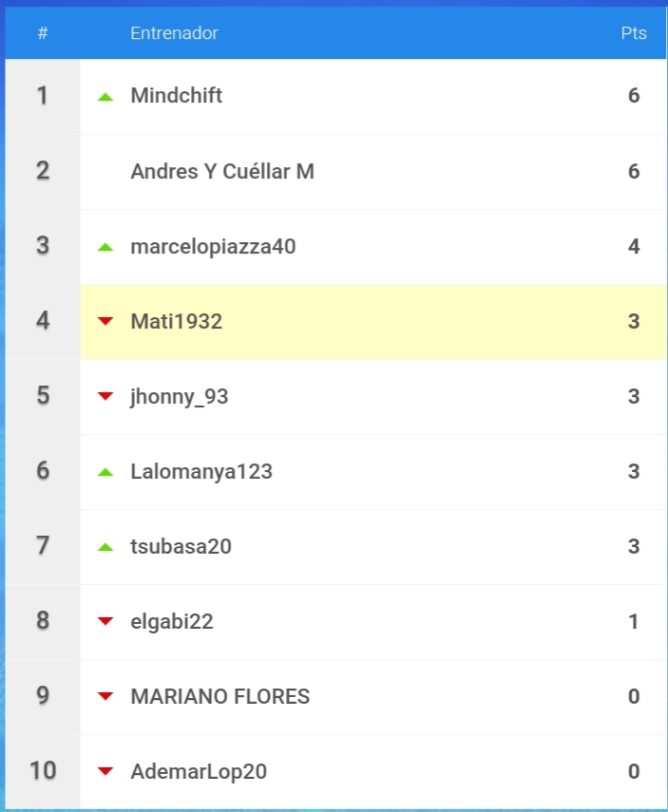Click the red down arrow beside AdemarLop20
Viewport: 668px width, 812px height.
[x=105, y=771]
